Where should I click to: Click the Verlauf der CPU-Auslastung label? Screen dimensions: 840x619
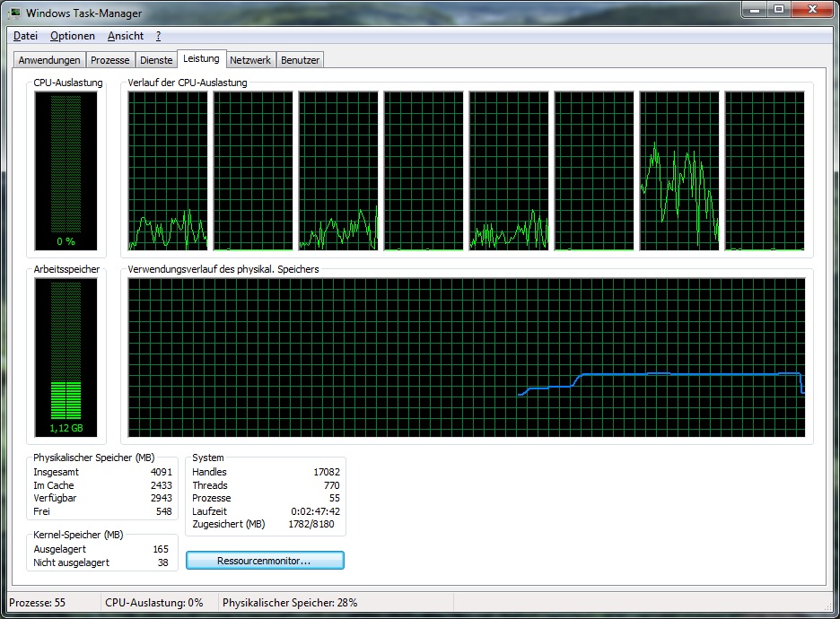tap(188, 83)
